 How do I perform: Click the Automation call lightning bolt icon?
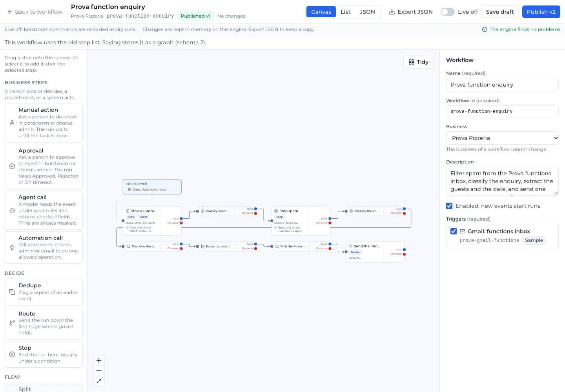coord(12,247)
